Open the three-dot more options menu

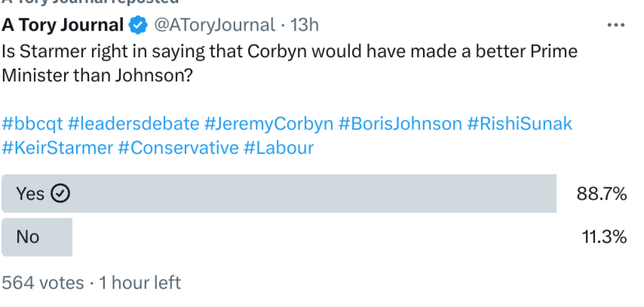point(616,25)
